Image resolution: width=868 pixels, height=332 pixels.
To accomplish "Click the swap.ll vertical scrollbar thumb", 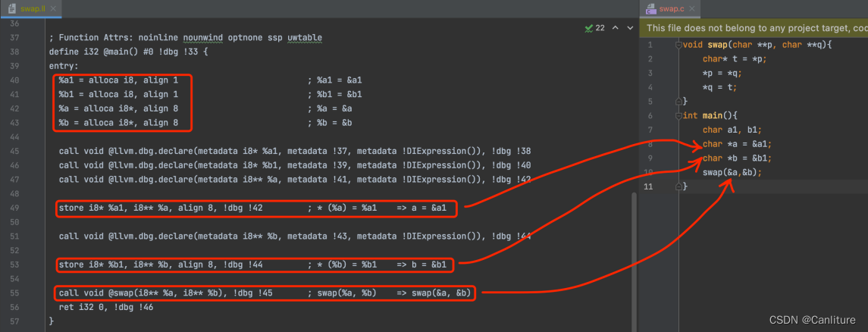I will point(635,260).
